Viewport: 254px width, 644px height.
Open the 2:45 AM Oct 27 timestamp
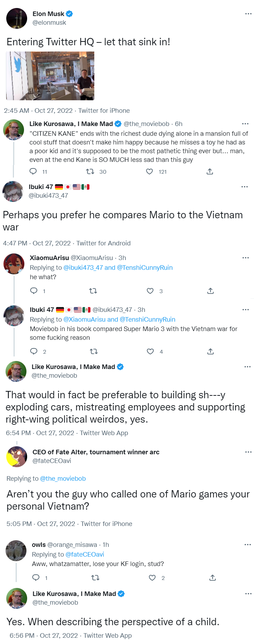click(x=38, y=111)
